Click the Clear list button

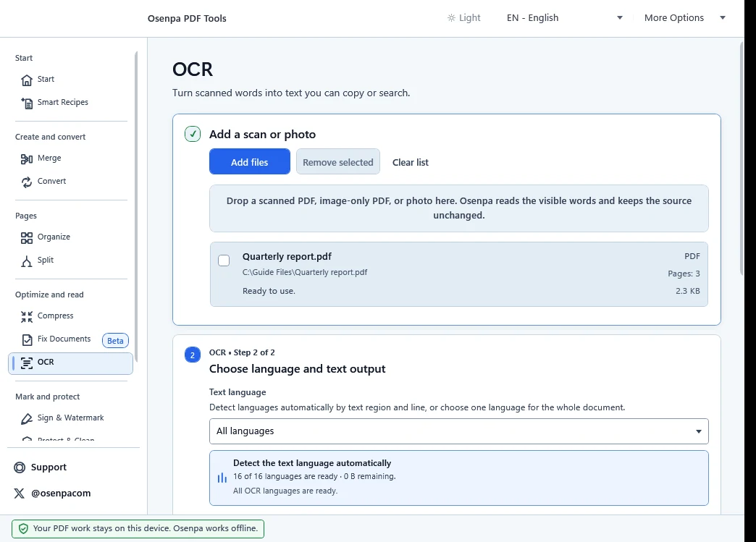411,162
